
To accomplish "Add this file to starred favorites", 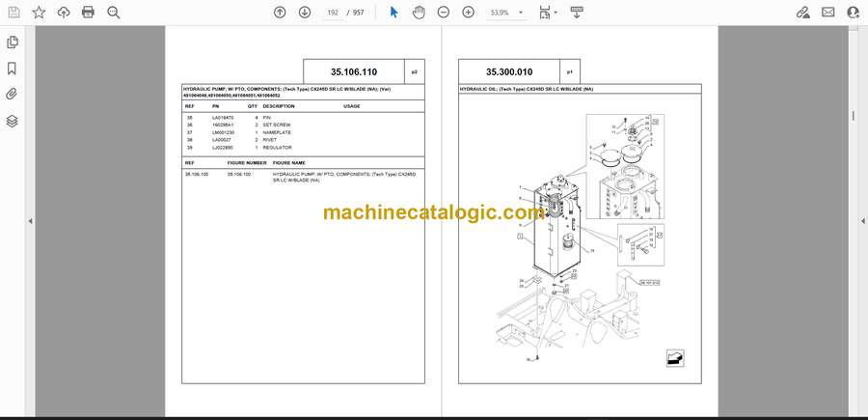I will pyautogui.click(x=39, y=13).
